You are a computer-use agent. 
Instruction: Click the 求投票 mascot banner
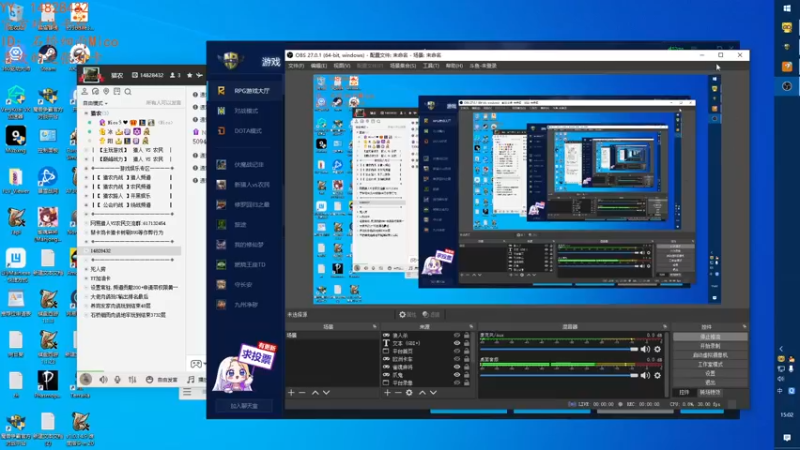click(x=245, y=367)
